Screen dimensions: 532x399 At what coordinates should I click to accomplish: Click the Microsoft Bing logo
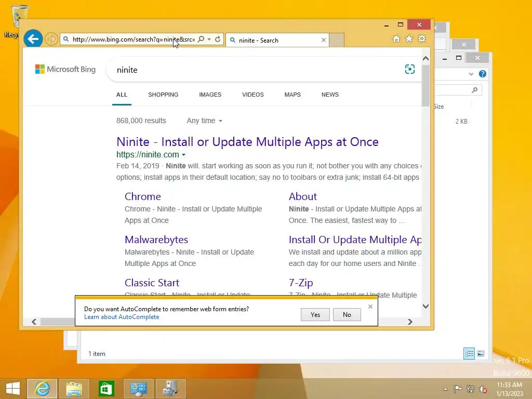click(x=65, y=69)
